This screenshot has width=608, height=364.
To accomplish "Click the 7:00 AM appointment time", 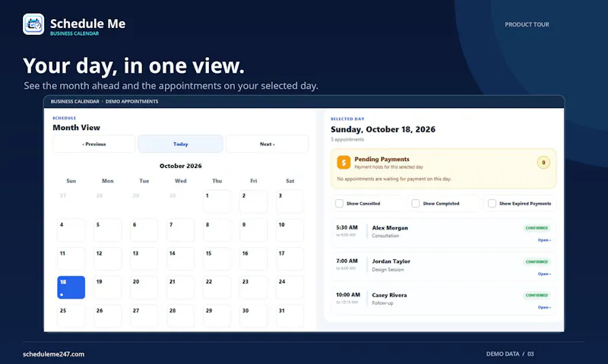I will click(347, 261).
